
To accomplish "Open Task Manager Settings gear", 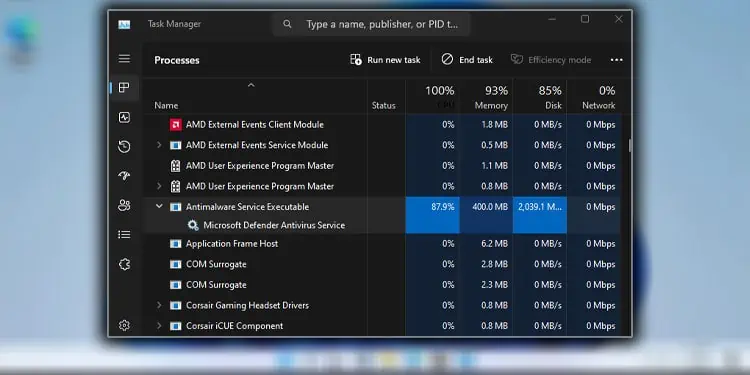I will coord(124,325).
